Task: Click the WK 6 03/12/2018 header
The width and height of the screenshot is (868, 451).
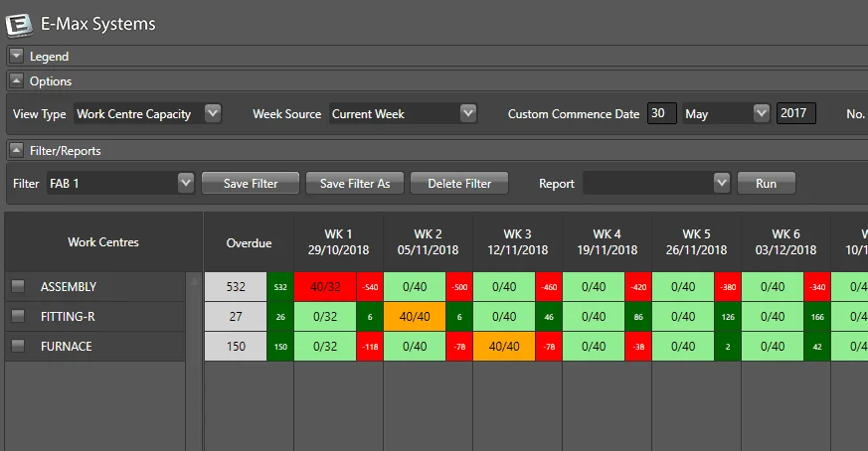Action: pos(786,242)
